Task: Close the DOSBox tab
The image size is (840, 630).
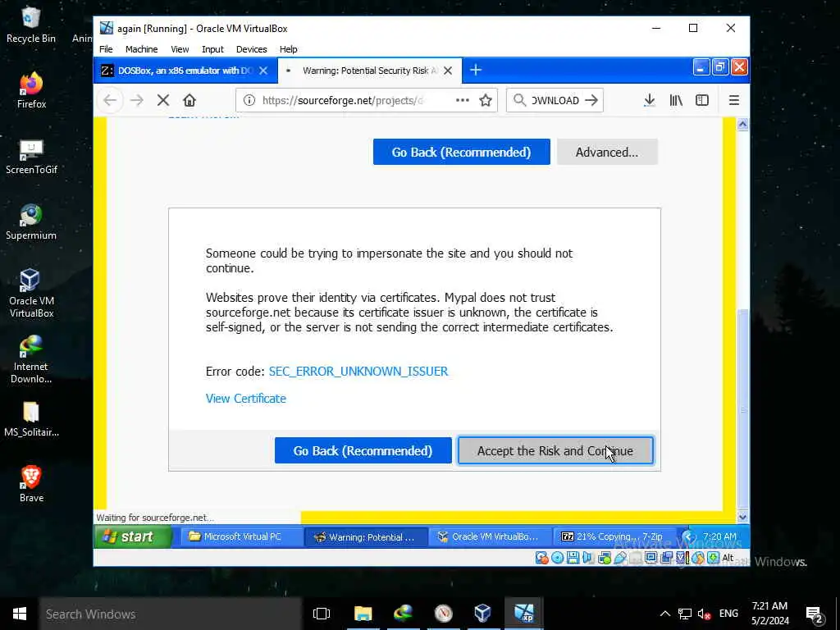Action: point(263,71)
